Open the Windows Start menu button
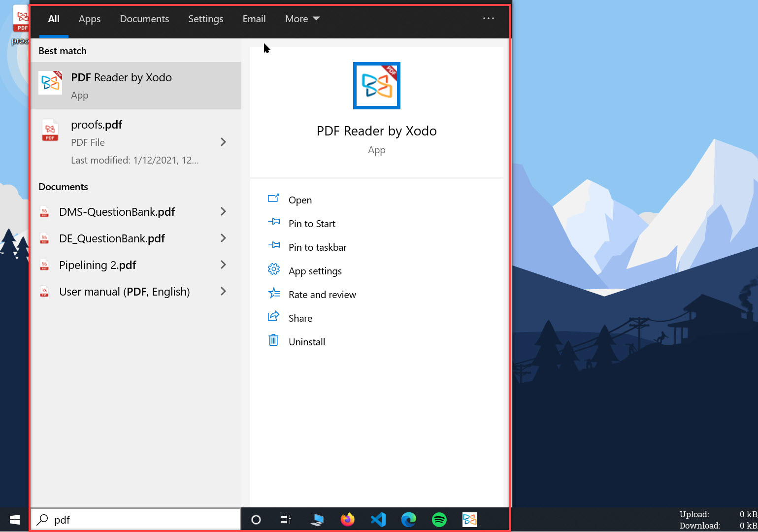Image resolution: width=758 pixels, height=532 pixels. click(15, 520)
